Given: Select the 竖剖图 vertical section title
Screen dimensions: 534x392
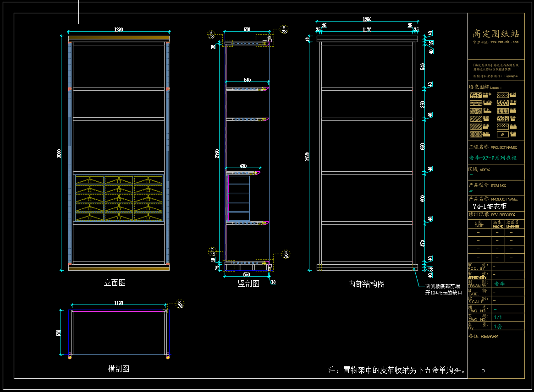Looking at the screenshot, I should click(248, 283).
